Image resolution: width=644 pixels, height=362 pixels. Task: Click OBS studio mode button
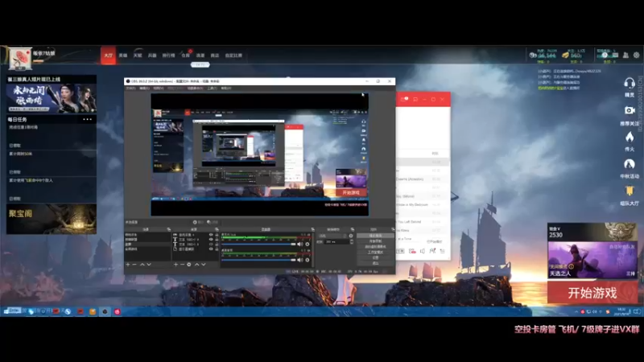click(375, 252)
